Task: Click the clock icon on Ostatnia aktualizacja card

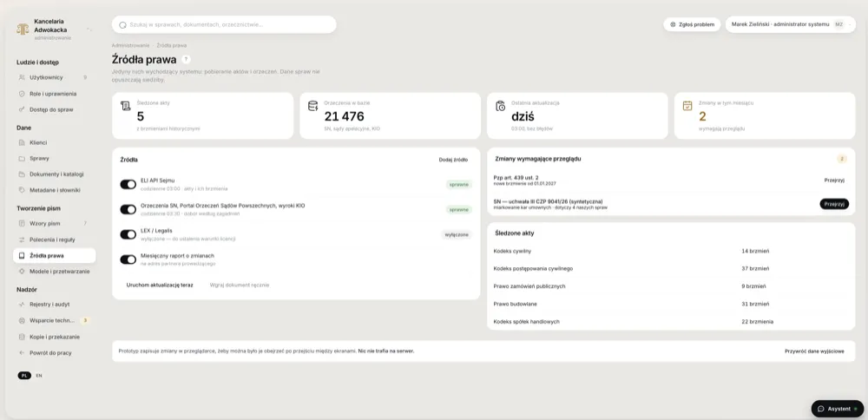Action: 501,106
